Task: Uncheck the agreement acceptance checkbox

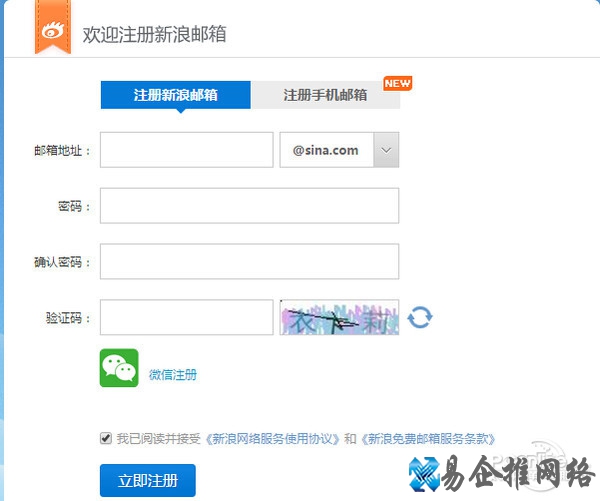Action: tap(106, 438)
